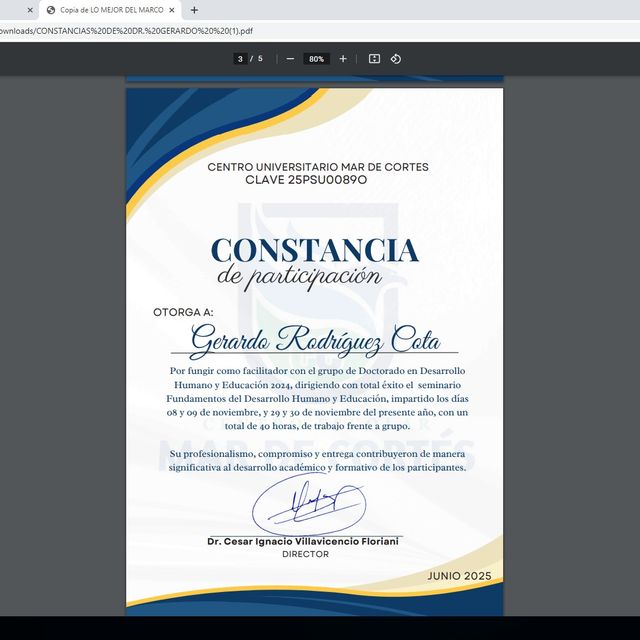
Task: Click the 'OTORGA A:' label
Action: click(x=183, y=312)
